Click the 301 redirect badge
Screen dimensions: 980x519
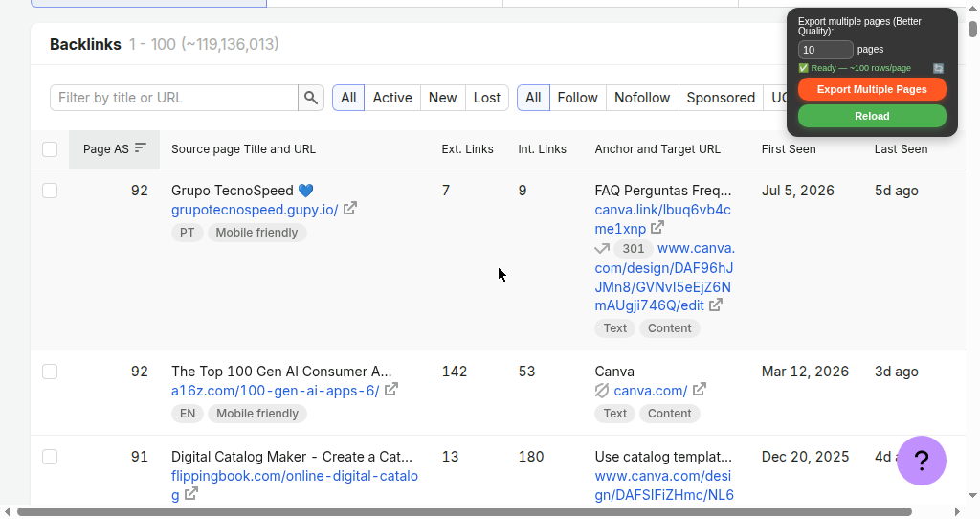[634, 249]
